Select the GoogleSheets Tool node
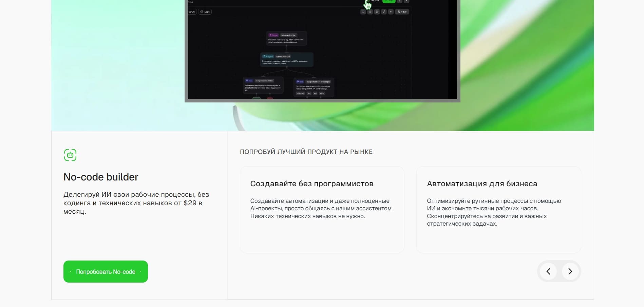 pos(263,85)
